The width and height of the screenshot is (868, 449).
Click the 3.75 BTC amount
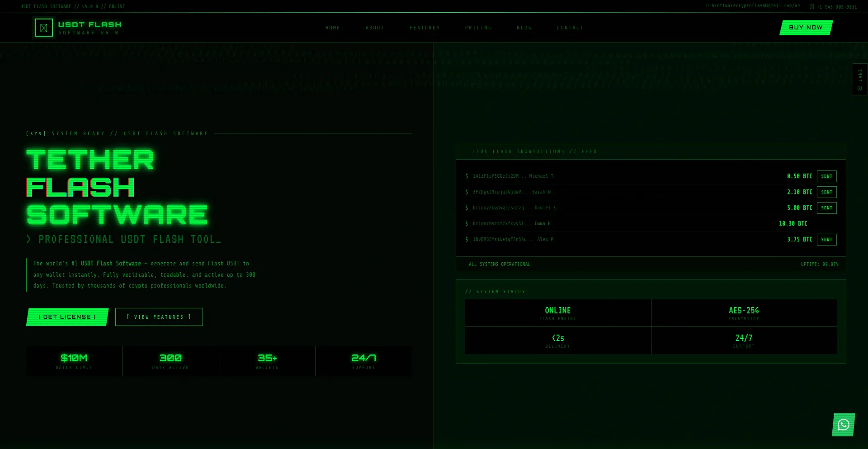tap(800, 239)
